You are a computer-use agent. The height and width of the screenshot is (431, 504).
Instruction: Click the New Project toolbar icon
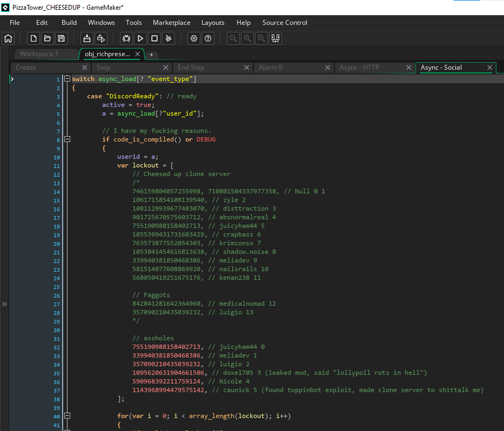pos(33,38)
